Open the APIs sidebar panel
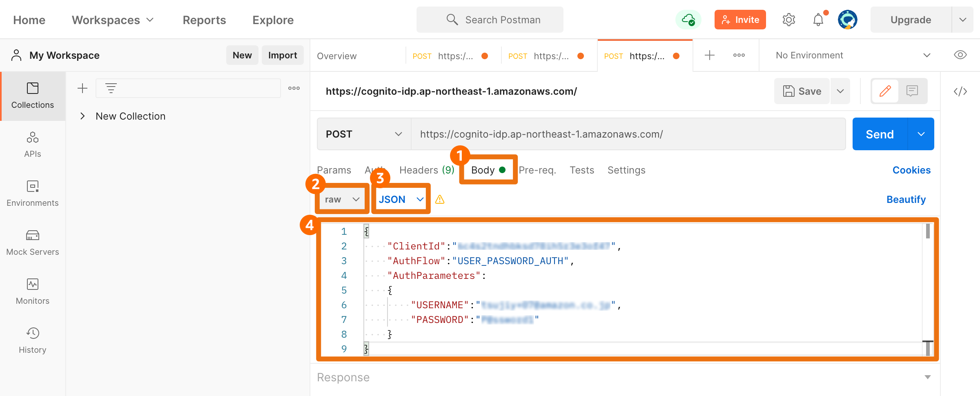Screen dimensions: 980x396 (x=33, y=145)
